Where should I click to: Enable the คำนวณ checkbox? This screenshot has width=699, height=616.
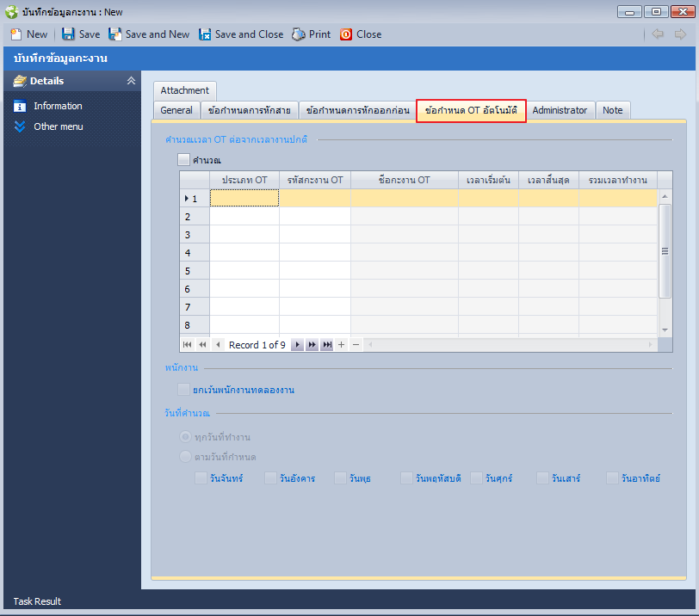183,159
